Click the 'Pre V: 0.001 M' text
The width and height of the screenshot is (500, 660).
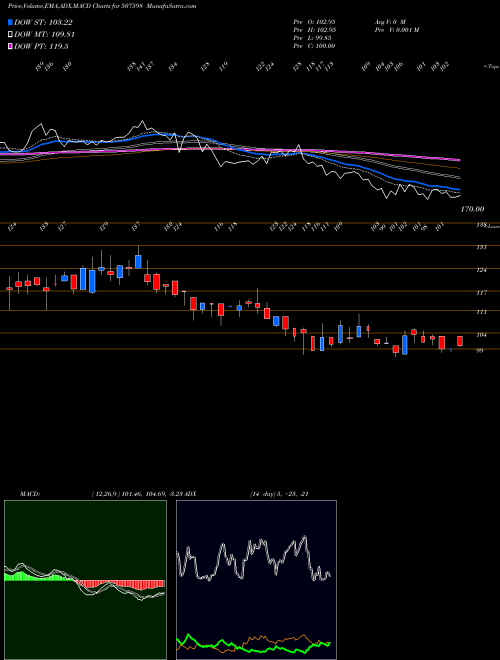coord(396,30)
